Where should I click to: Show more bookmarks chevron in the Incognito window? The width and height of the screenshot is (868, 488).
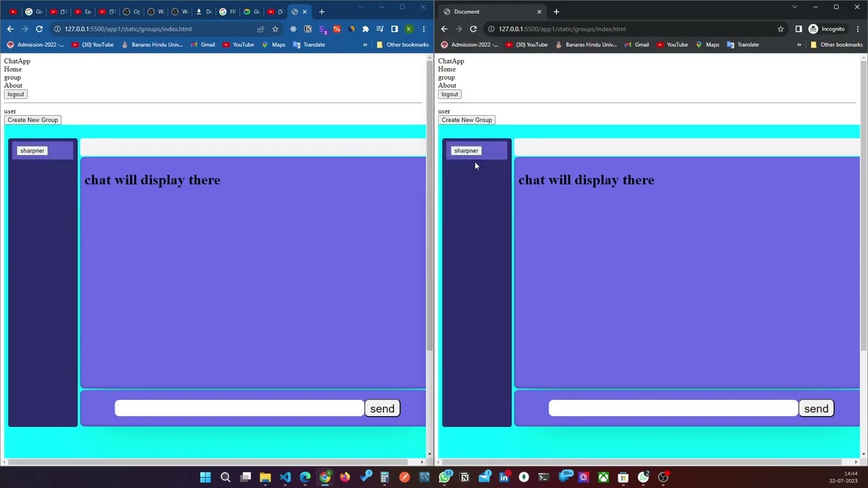click(x=799, y=45)
